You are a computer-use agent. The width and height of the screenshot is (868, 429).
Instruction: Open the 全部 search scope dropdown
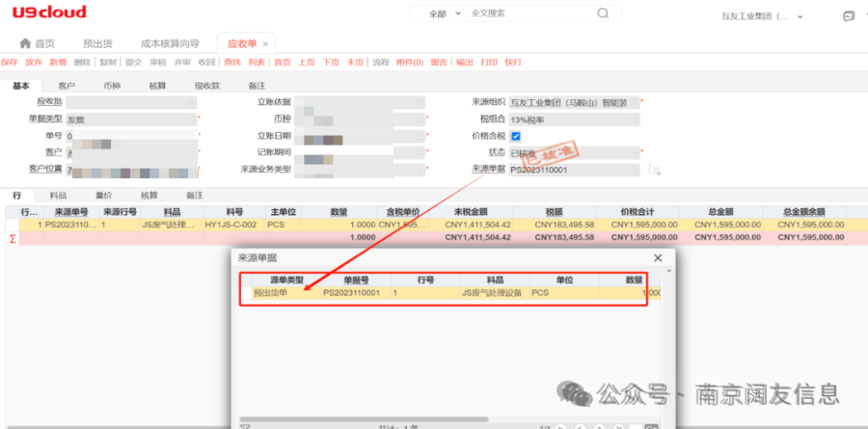(445, 13)
